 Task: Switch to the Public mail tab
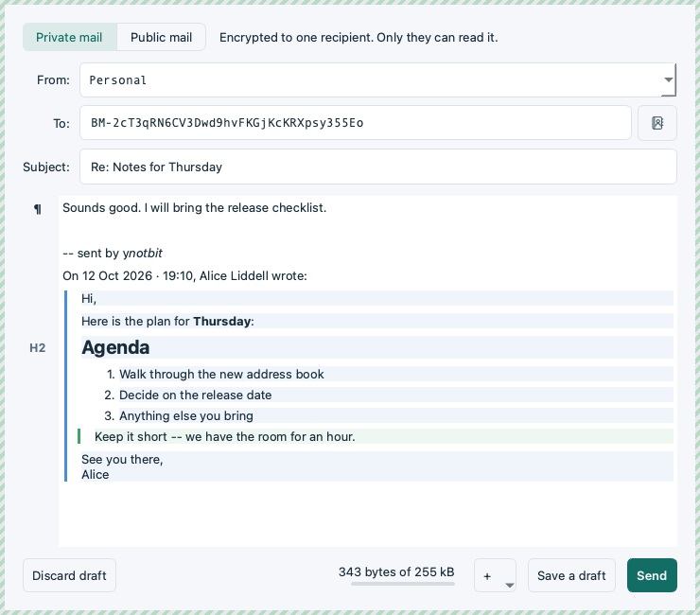[x=161, y=37]
